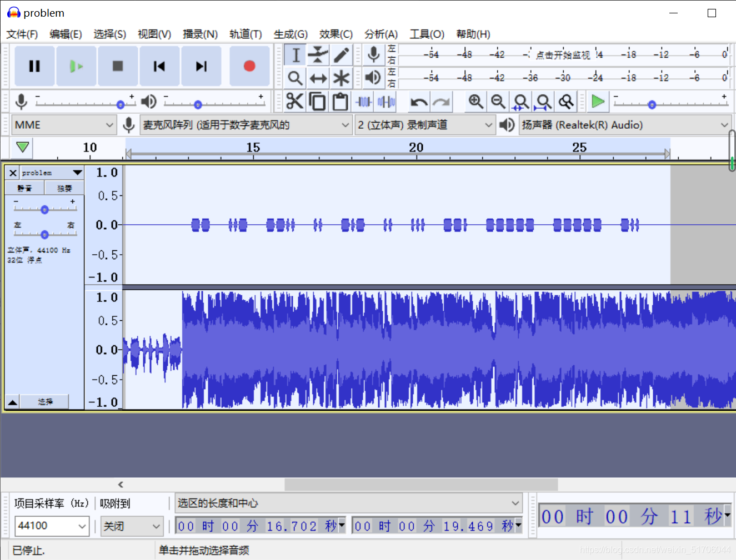
Task: Adjust the track pan slider
Action: [x=44, y=234]
